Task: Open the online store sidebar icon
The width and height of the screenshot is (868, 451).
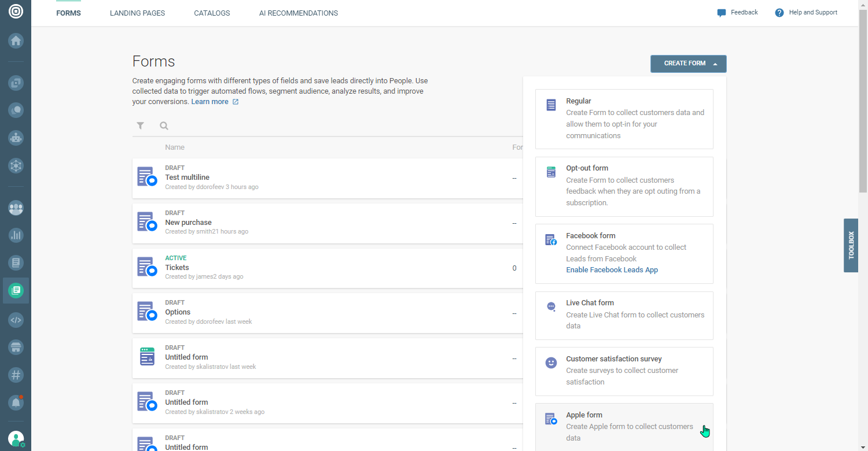Action: pos(16,348)
